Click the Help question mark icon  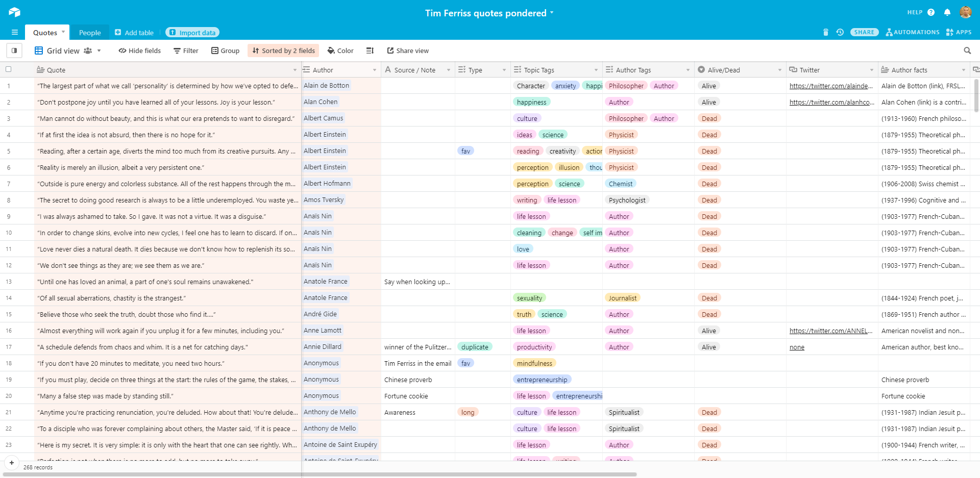[x=931, y=12]
